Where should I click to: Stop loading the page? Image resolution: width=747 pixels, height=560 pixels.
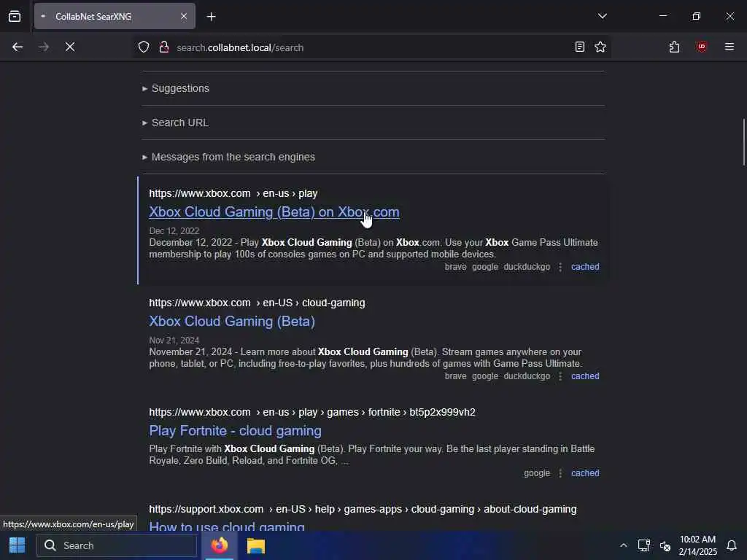69,47
